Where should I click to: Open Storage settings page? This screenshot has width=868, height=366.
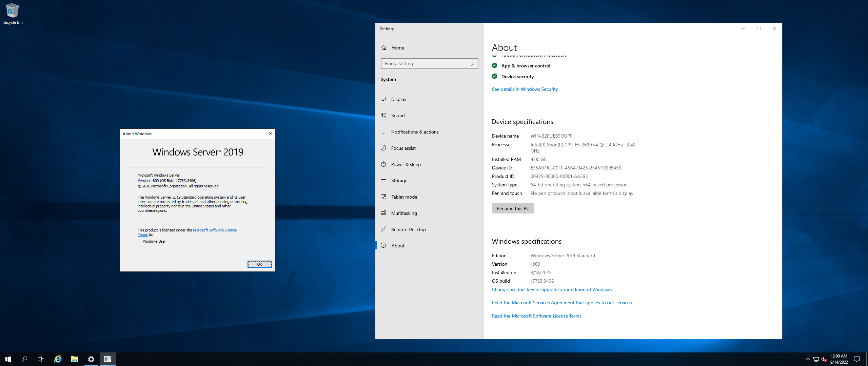click(429, 181)
